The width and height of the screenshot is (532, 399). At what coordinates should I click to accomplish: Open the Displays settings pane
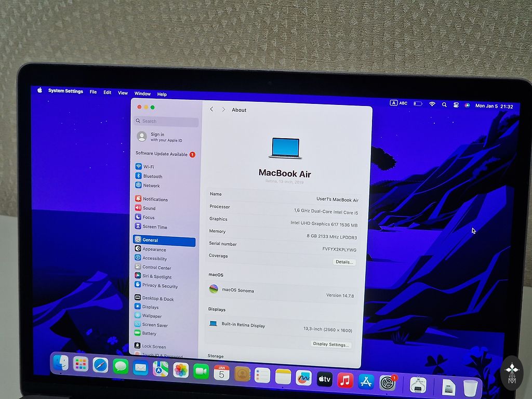click(150, 307)
